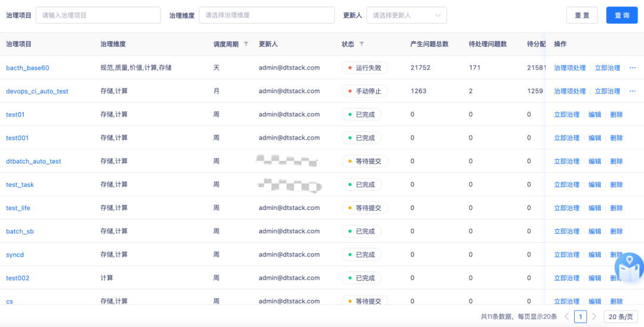The width and height of the screenshot is (644, 327).
Task: Click the floating map guide icon
Action: (628, 268)
